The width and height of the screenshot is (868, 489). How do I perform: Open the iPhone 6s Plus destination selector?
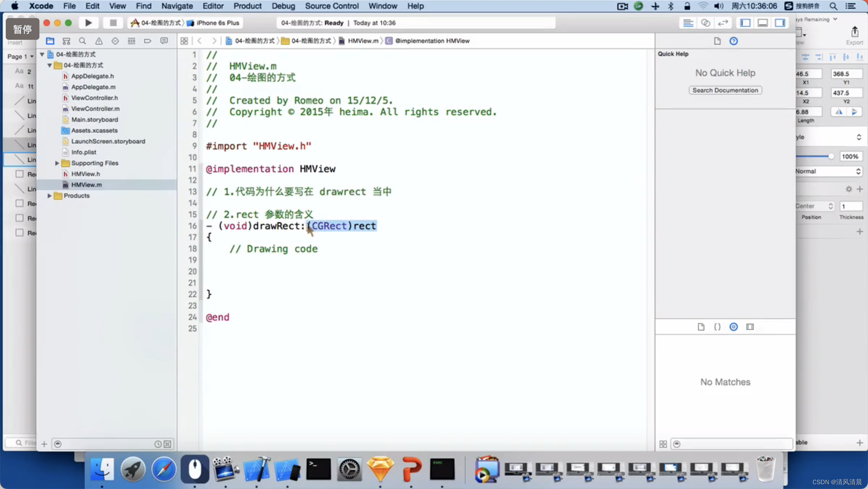pos(213,23)
